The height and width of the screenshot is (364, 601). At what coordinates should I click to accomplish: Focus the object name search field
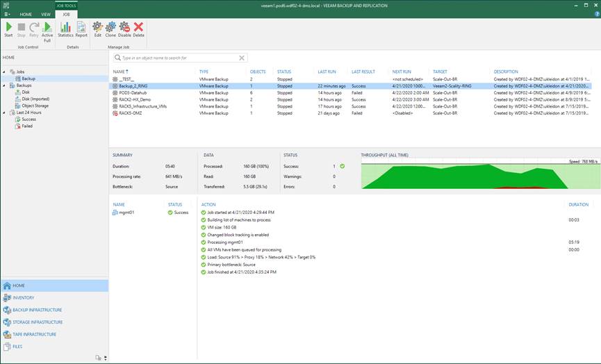(179, 58)
